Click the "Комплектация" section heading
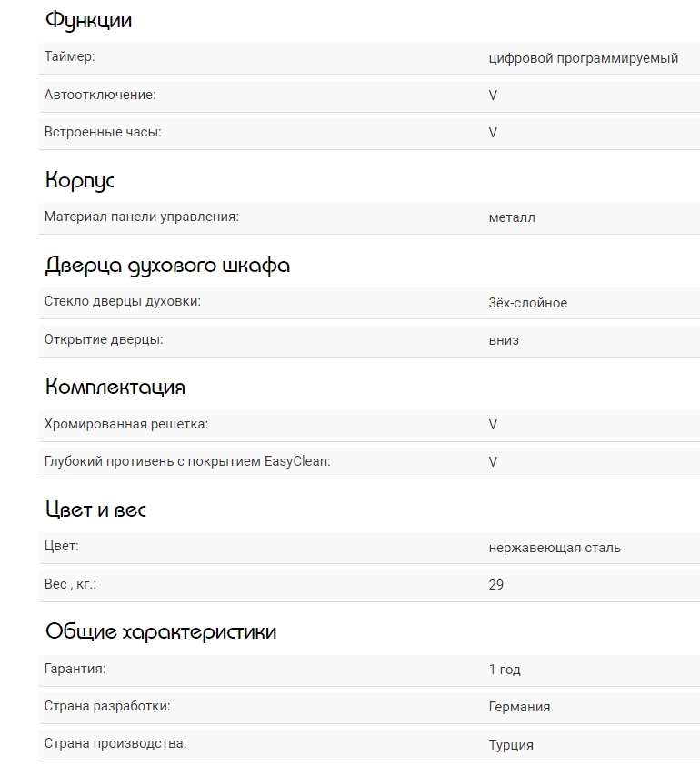Screen dimensions: 700x776 tap(115, 387)
